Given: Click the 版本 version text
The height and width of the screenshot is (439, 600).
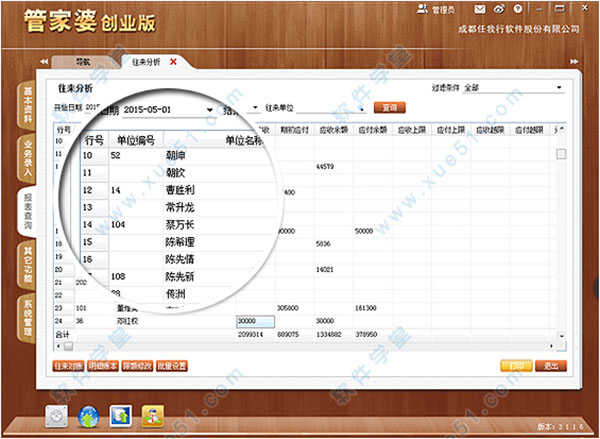Looking at the screenshot, I should pyautogui.click(x=560, y=427).
